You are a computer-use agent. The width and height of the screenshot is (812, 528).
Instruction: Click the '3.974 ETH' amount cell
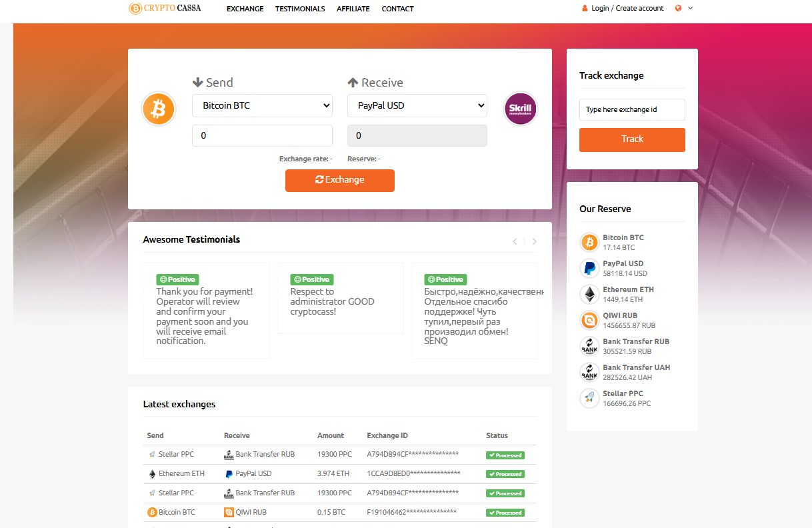point(333,474)
